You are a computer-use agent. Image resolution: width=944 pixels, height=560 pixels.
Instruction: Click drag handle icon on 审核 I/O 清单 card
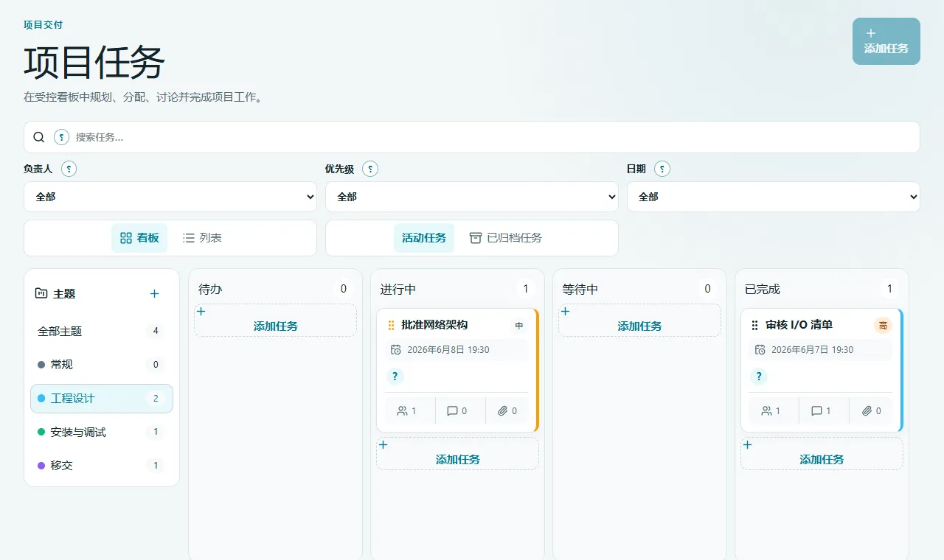(754, 325)
